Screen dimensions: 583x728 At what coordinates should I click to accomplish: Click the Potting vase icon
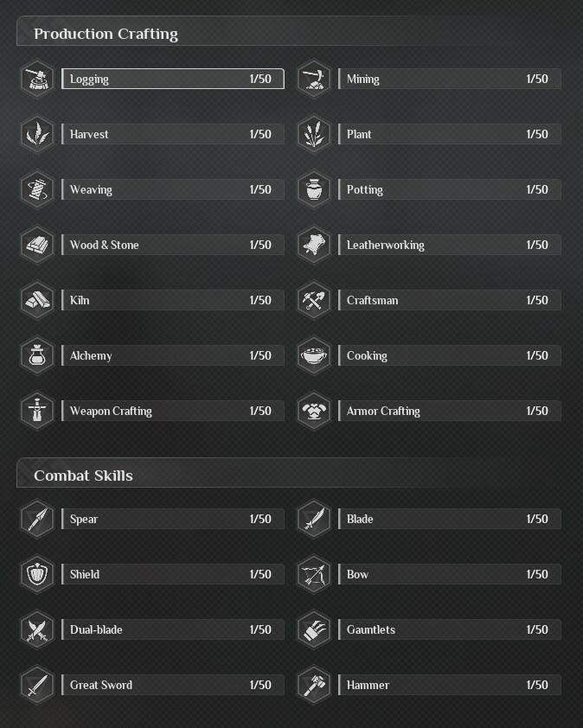(314, 189)
